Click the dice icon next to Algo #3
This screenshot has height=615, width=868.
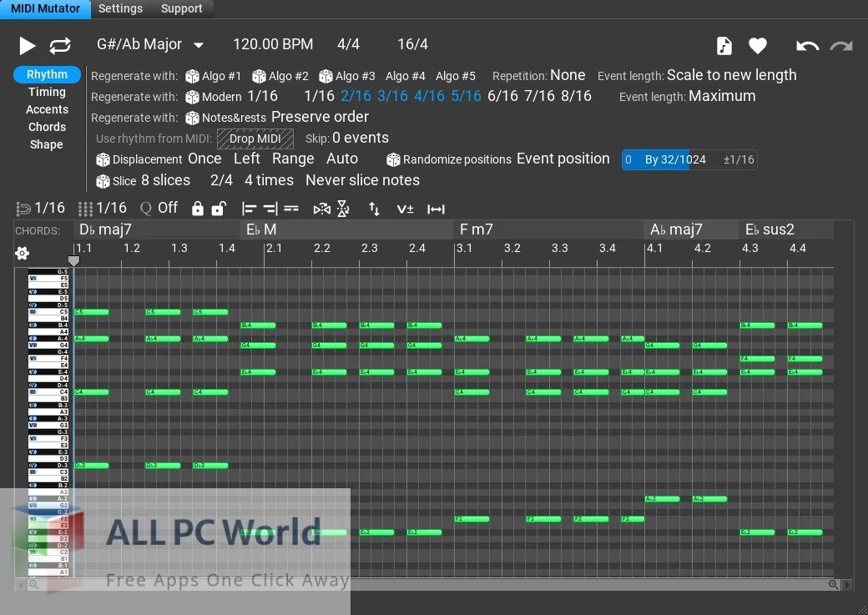(325, 75)
